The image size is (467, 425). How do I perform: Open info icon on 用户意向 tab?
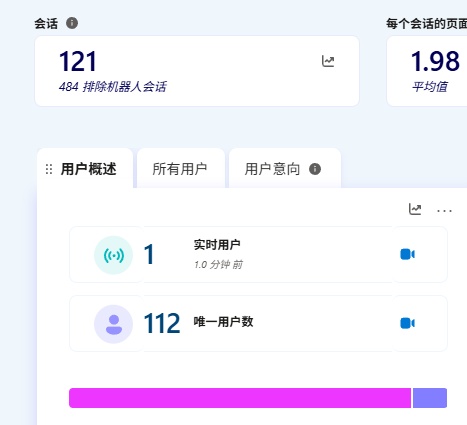[x=315, y=169]
